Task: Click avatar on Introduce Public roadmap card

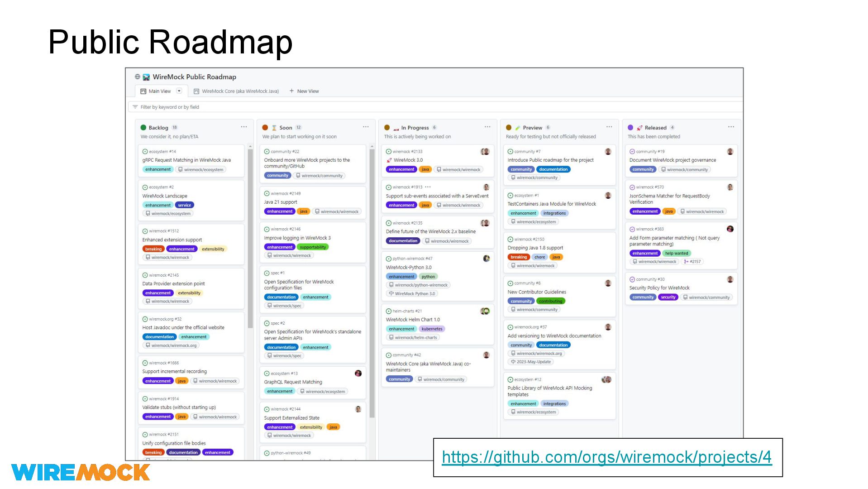Action: [608, 152]
